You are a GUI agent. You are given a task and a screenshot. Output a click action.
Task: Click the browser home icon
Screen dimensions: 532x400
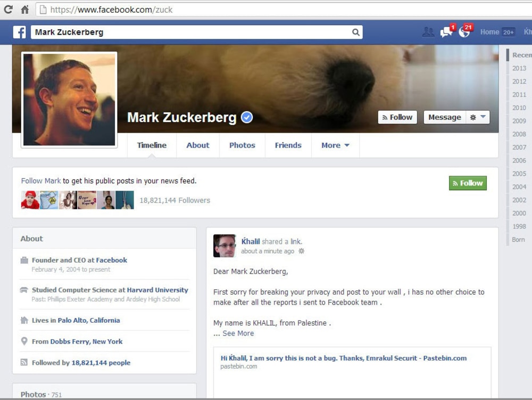25,10
